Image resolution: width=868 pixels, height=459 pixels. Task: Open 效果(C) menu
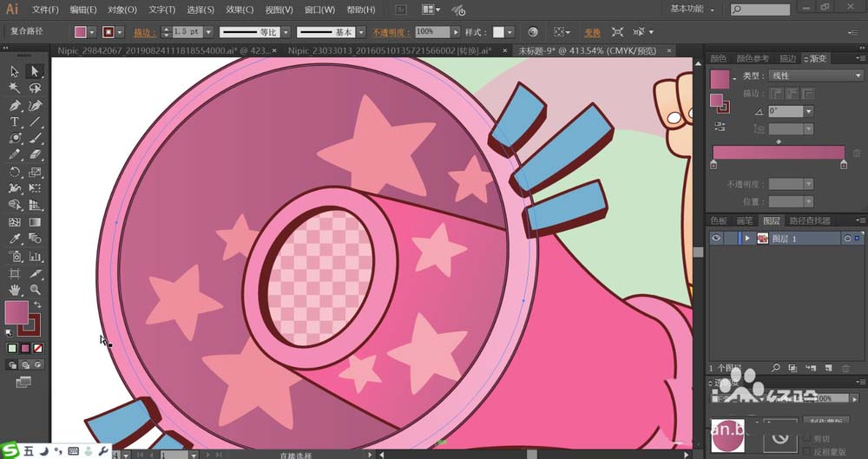pyautogui.click(x=240, y=10)
